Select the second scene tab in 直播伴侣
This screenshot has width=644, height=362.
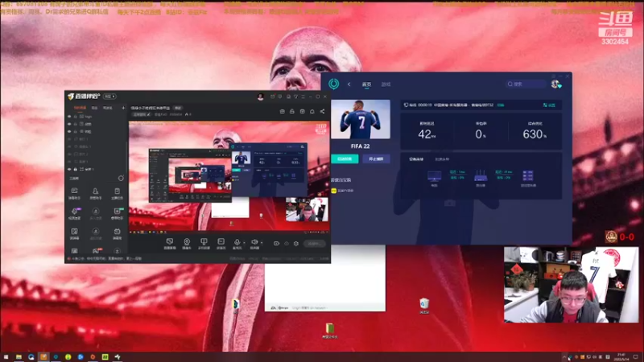[94, 108]
